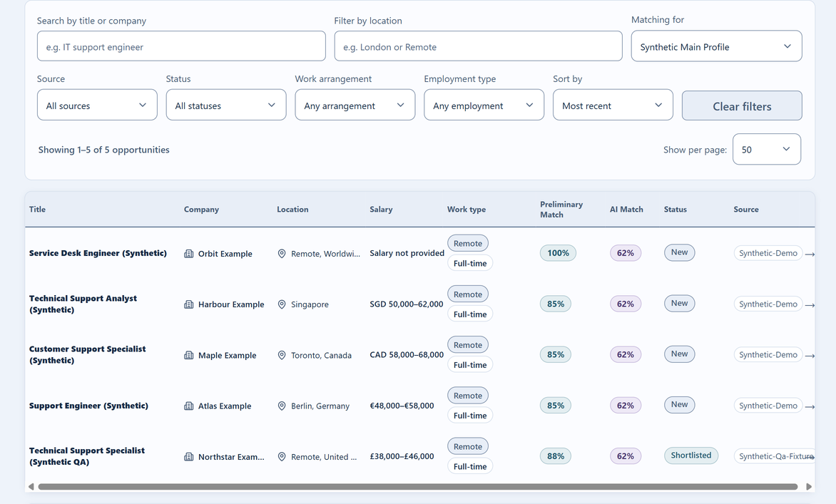The width and height of the screenshot is (836, 504).
Task: Click the 88% preliminary match badge
Action: [x=556, y=456]
